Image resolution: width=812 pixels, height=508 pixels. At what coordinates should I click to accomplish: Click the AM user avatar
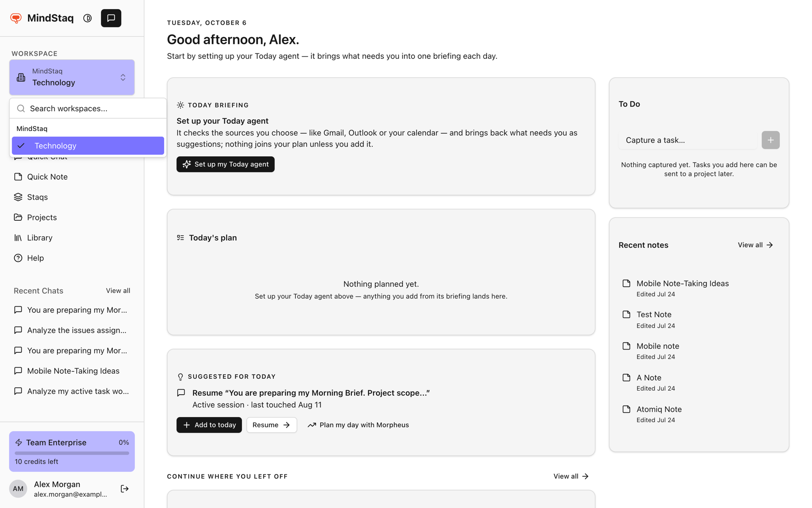(18, 489)
